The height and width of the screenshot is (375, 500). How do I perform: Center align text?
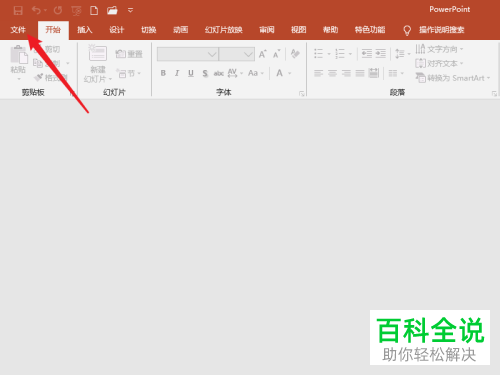pyautogui.click(x=332, y=73)
